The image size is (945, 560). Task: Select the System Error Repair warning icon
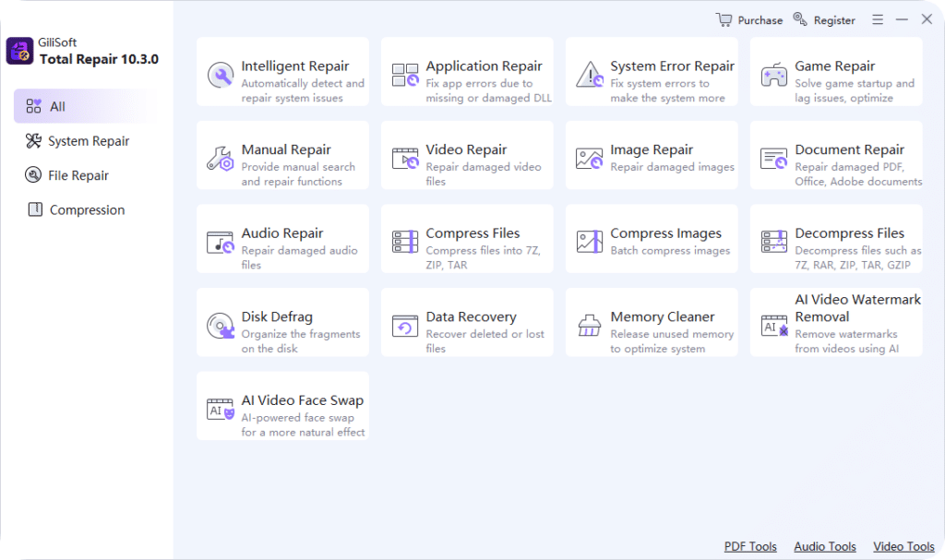[x=590, y=75]
